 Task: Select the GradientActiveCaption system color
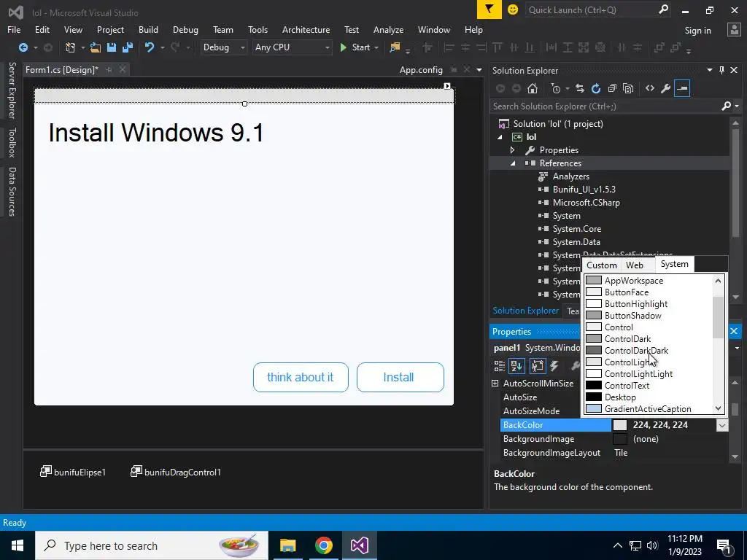(649, 408)
